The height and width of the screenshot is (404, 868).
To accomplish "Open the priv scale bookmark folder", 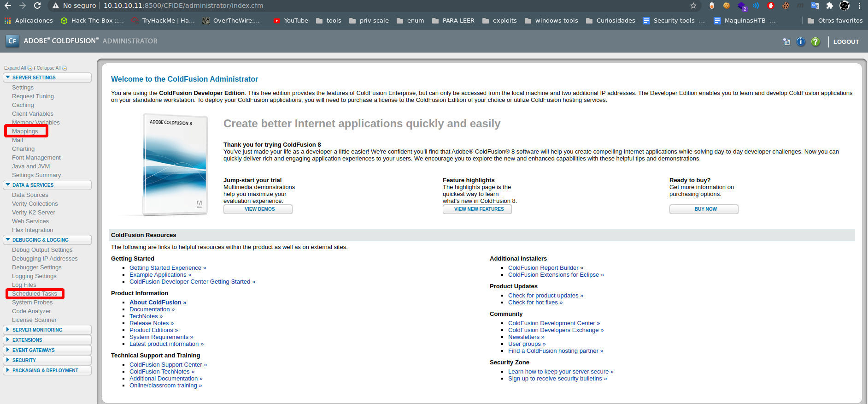I will [x=369, y=20].
